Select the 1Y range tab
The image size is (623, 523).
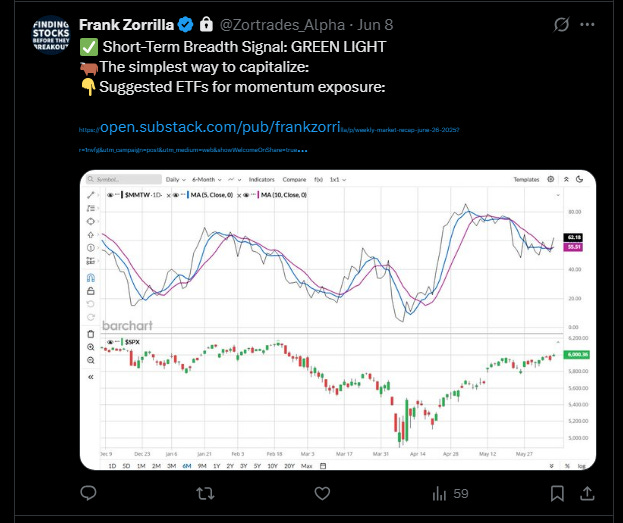pos(217,466)
